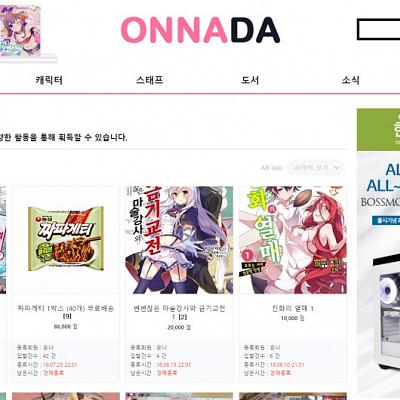
Task: Click the 변변찮은 마술강사와 금기교전 1 title
Action: pos(179,312)
